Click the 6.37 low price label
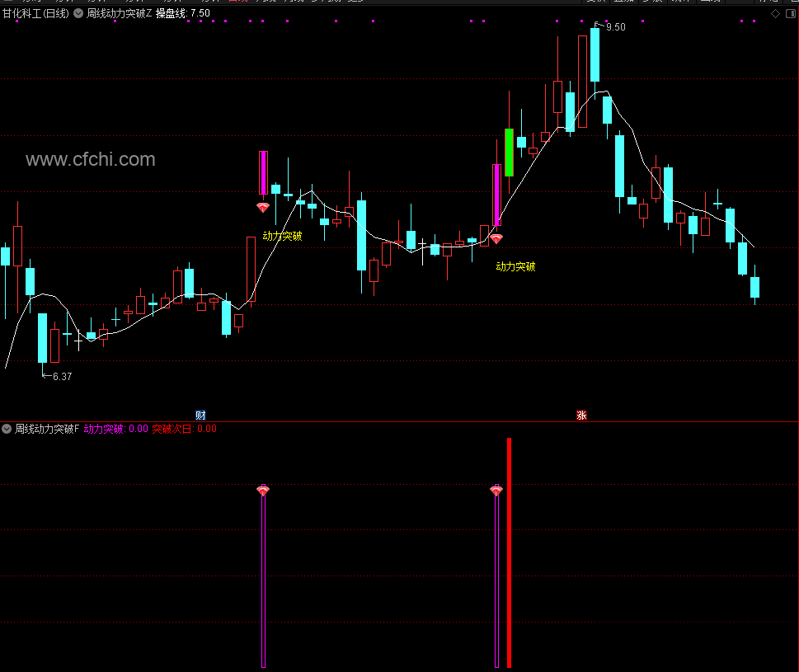The image size is (799, 672). tap(62, 377)
